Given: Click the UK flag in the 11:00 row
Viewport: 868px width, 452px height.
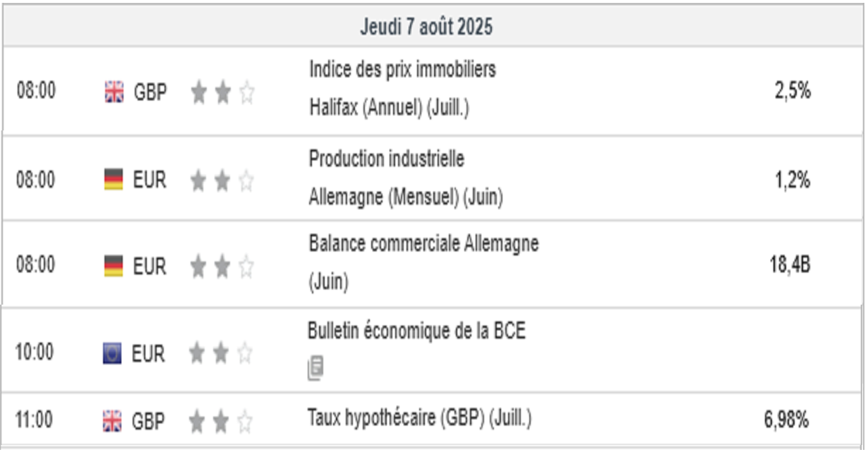Looking at the screenshot, I should pyautogui.click(x=111, y=421).
